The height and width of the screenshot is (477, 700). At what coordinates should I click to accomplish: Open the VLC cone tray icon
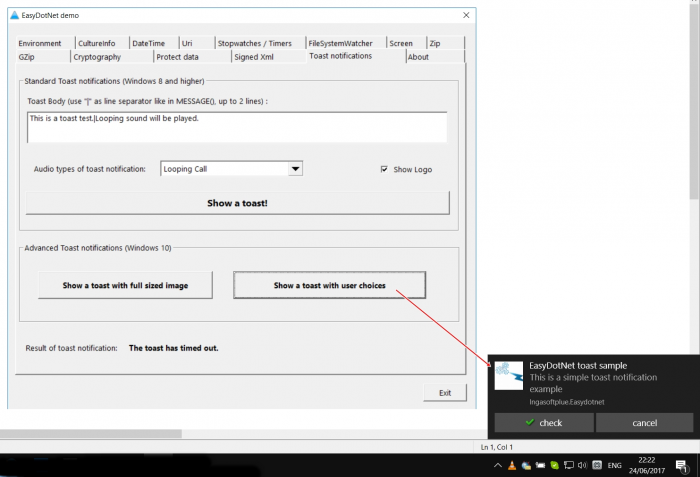click(512, 465)
